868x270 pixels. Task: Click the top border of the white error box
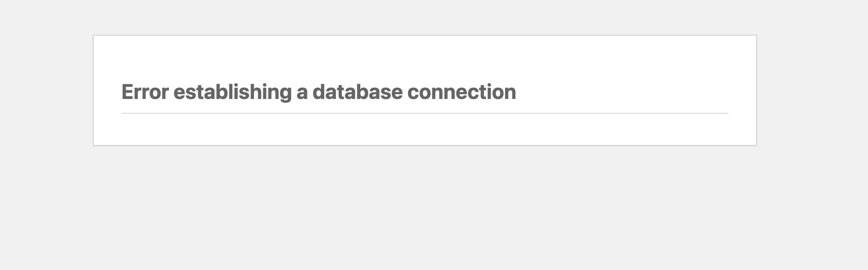point(425,35)
